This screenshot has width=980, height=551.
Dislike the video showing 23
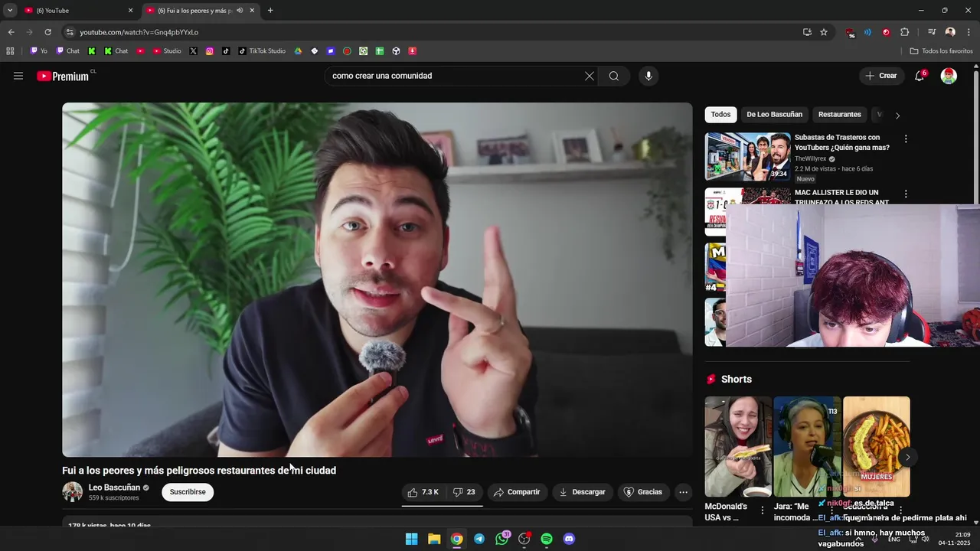pos(464,492)
